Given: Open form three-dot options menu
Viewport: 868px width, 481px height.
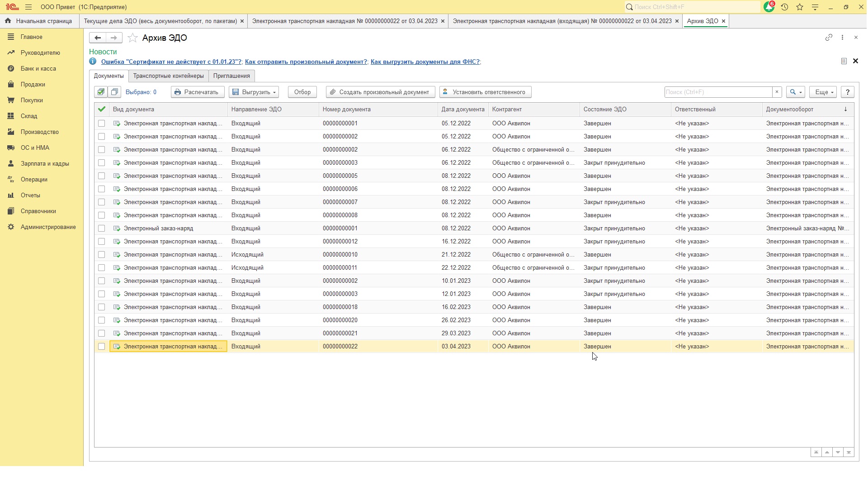Looking at the screenshot, I should [x=842, y=38].
